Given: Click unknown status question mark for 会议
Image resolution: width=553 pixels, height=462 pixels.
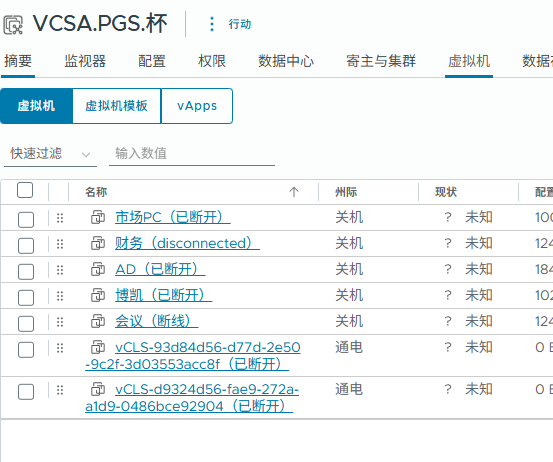Looking at the screenshot, I should click(448, 322).
